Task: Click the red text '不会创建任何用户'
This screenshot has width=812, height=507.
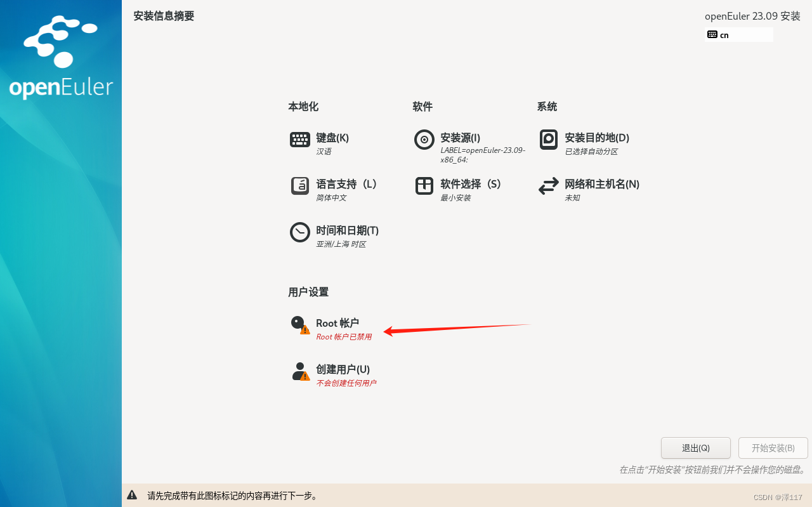Action: pyautogui.click(x=346, y=383)
